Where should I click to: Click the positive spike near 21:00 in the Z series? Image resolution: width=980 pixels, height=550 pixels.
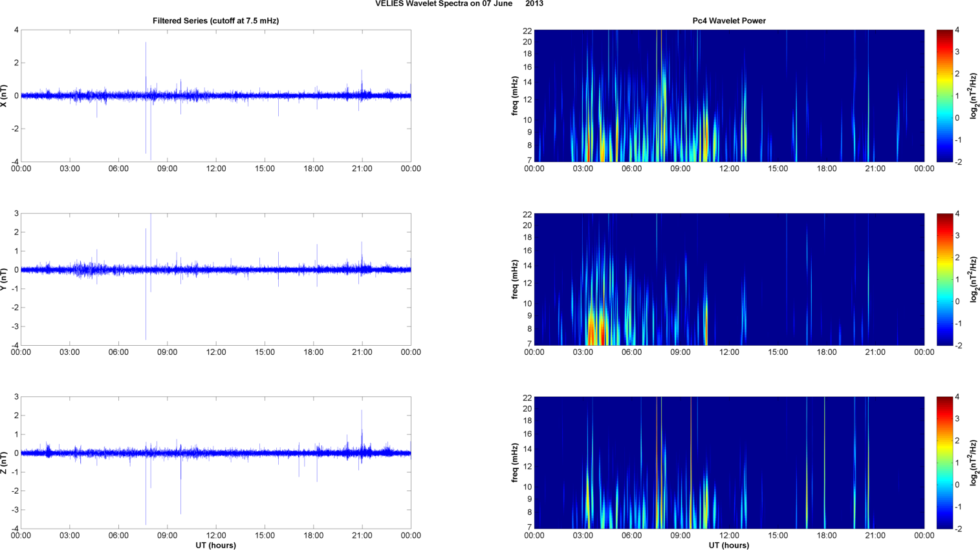tap(362, 430)
